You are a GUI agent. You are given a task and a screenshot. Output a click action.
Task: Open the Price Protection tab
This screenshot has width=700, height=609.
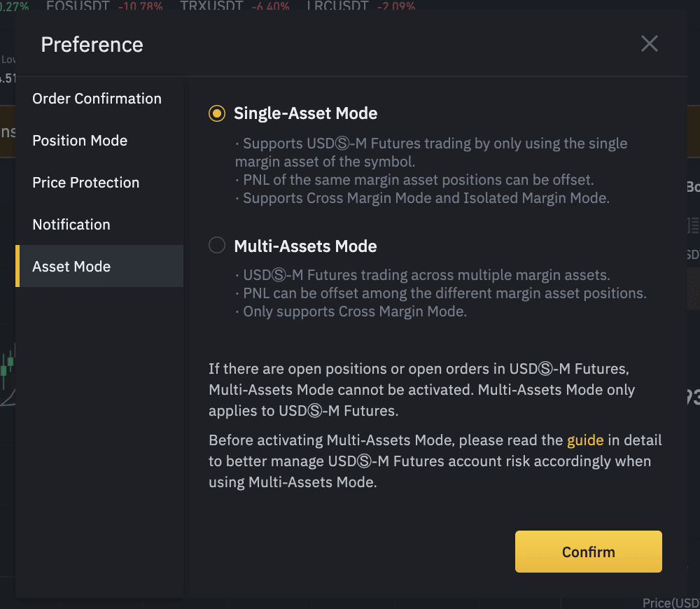(x=85, y=183)
